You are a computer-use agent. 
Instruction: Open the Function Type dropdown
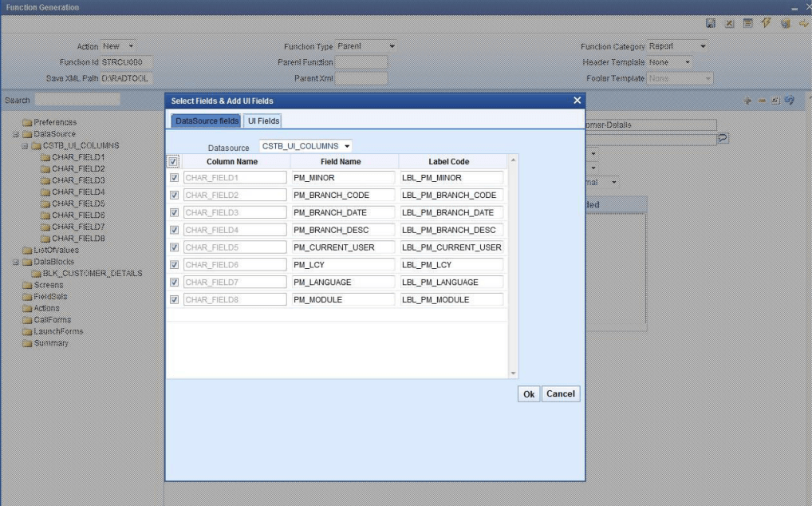tap(365, 46)
